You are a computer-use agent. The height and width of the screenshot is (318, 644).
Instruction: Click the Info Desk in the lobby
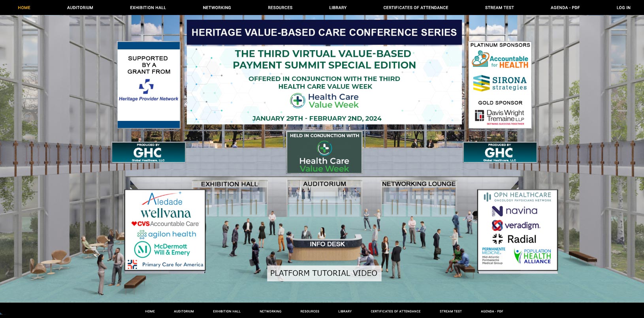click(327, 244)
